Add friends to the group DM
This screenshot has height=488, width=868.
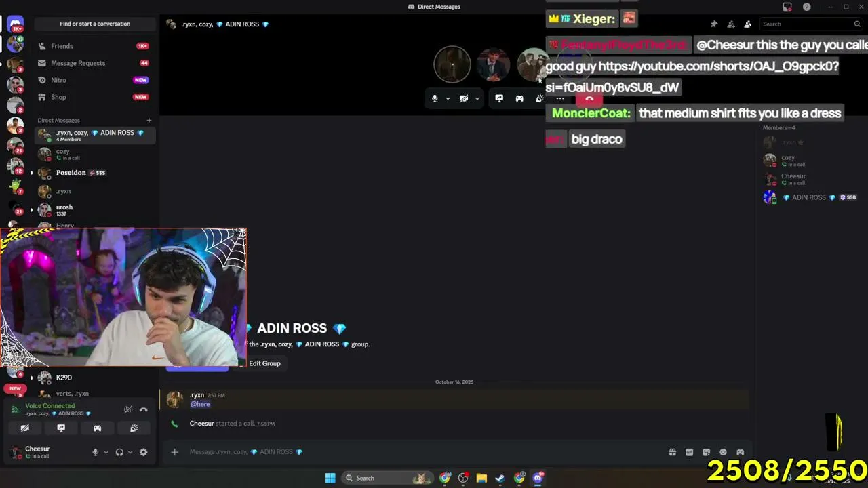click(731, 24)
